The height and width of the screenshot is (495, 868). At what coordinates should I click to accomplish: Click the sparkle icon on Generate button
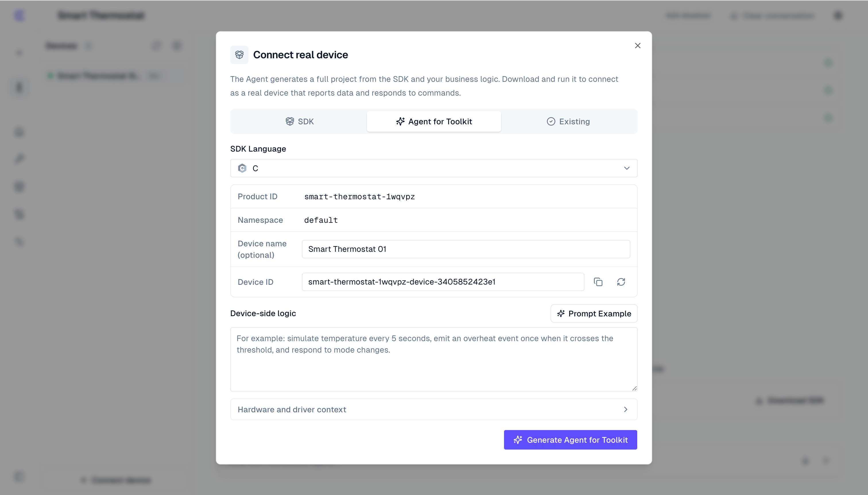tap(518, 440)
